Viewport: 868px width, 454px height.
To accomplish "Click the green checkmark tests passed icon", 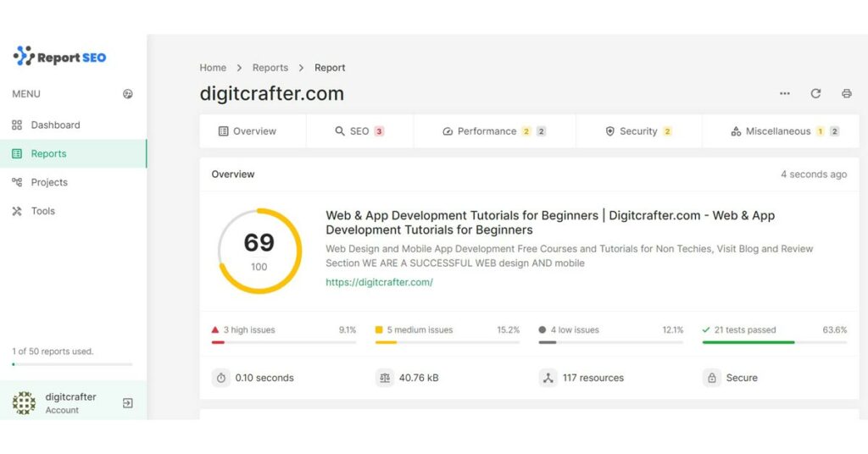I will (x=706, y=329).
